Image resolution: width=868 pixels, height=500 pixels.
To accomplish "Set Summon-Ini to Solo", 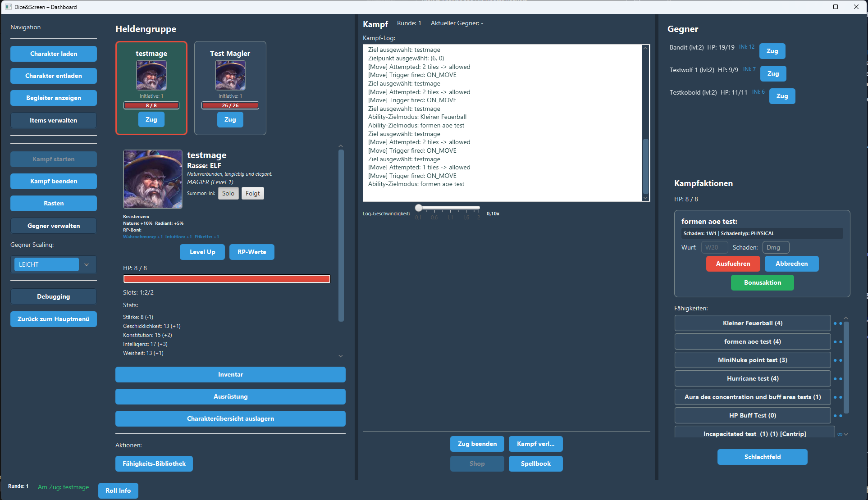I will tap(228, 193).
